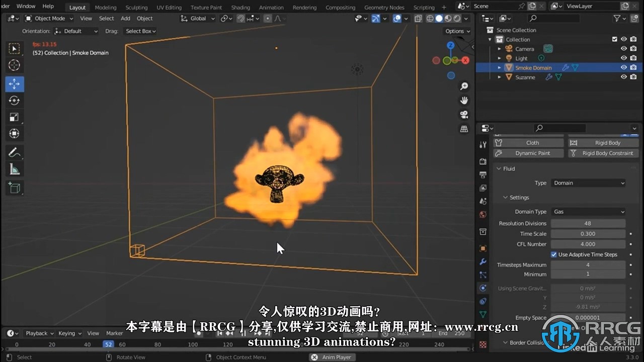Open the Tool properties tab

[x=483, y=145]
